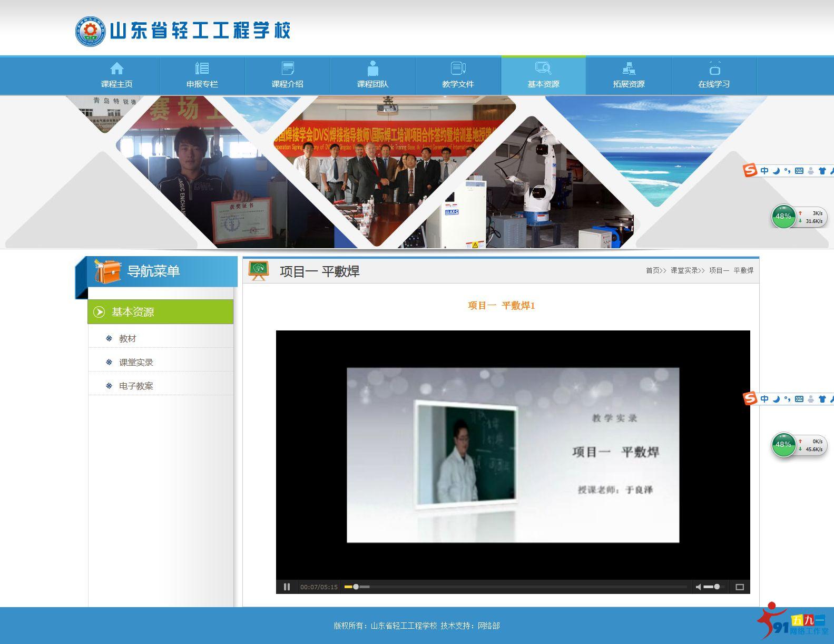
Task: Toggle fullscreen mode on video player
Action: point(739,587)
